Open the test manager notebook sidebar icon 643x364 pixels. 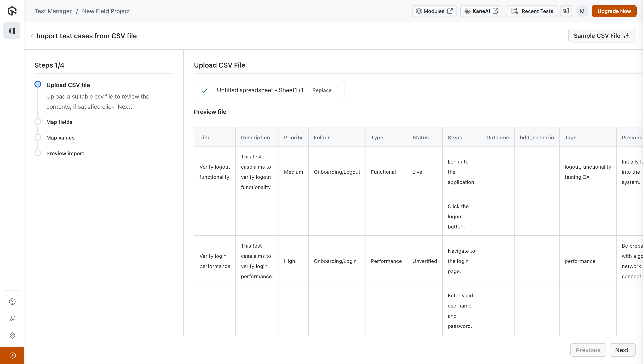[12, 31]
